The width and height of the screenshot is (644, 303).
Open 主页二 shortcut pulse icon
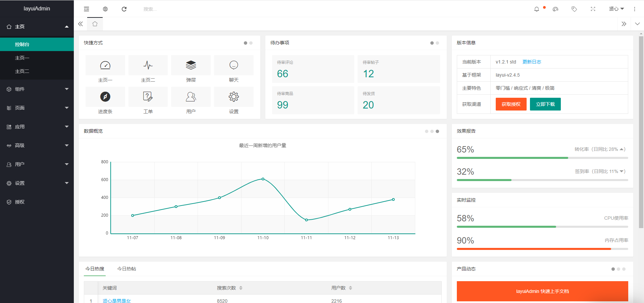tap(148, 65)
